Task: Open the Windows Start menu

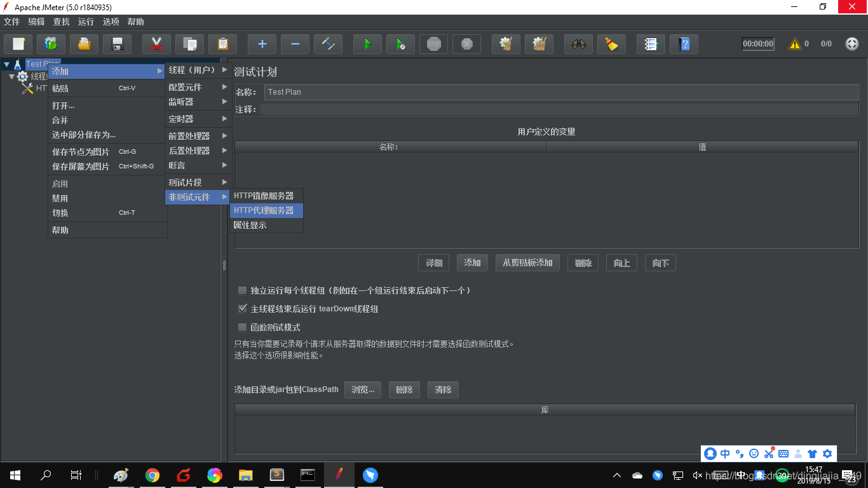Action: (15, 475)
